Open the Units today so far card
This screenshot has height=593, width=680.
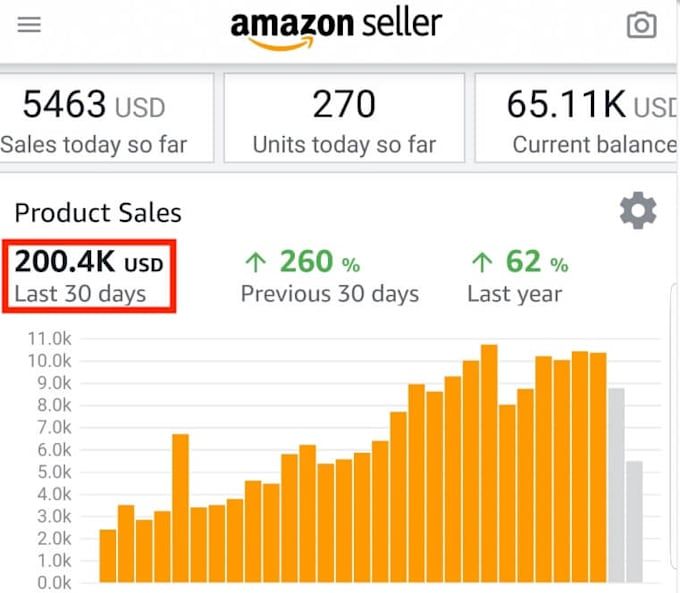pyautogui.click(x=344, y=118)
